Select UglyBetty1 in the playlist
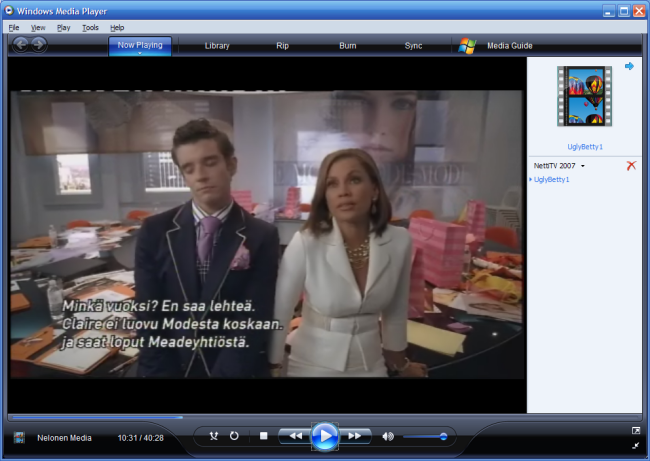650x461 pixels. [x=551, y=180]
